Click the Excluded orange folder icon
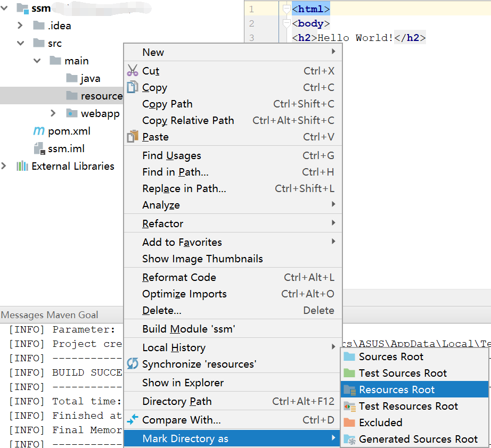This screenshot has height=448, width=491. 349,422
